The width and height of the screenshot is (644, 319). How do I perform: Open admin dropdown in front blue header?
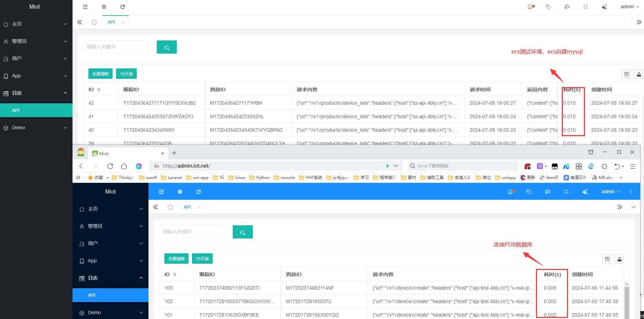point(611,192)
